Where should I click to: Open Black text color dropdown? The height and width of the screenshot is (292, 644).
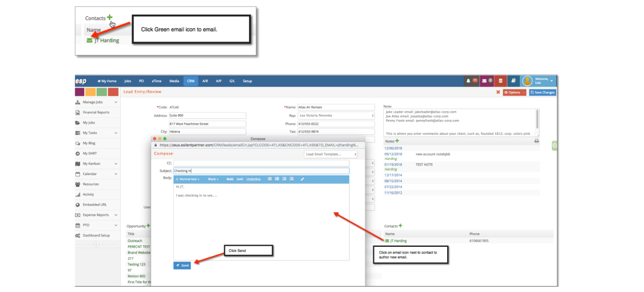coord(213,179)
